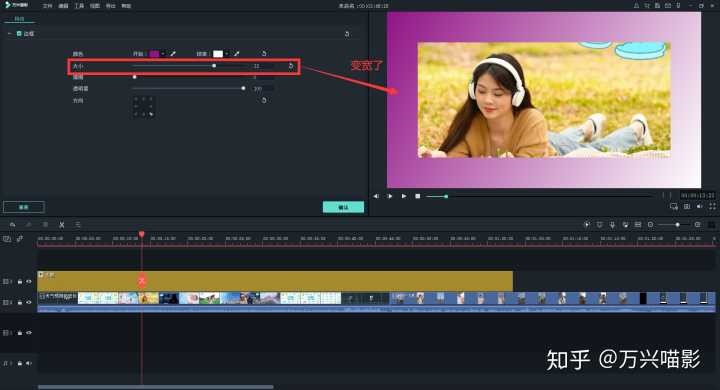Screen dimensions: 720x390
Task: Expand the start color dropdown arrow
Action: pos(163,54)
